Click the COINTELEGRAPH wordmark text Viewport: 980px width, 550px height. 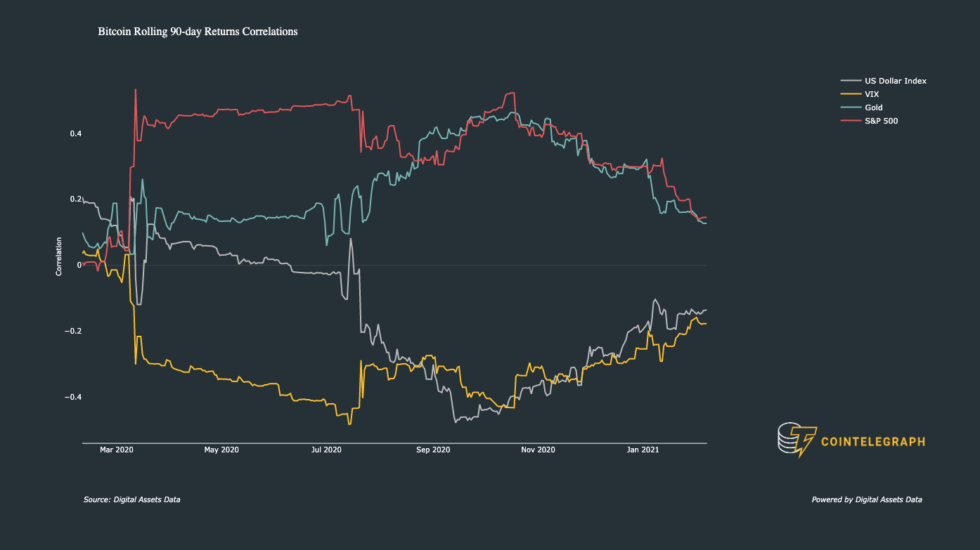click(874, 442)
